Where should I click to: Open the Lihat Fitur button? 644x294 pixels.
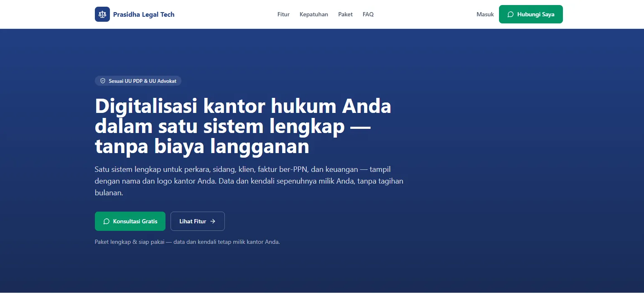click(198, 221)
